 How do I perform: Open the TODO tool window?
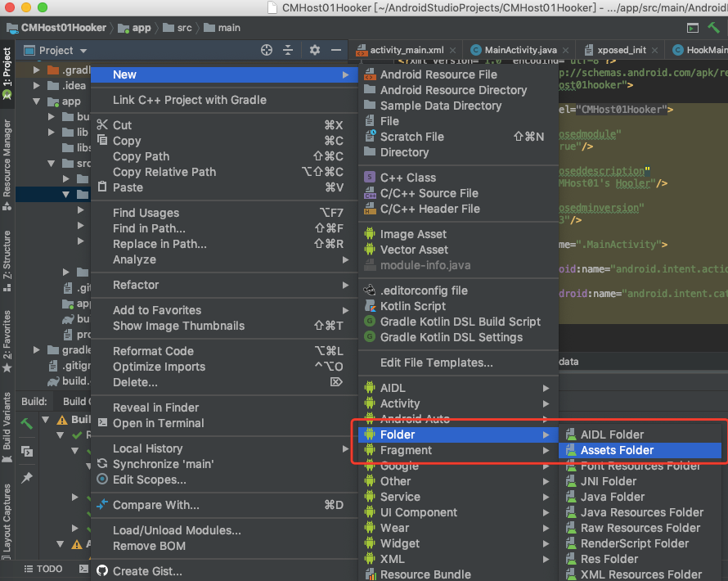pyautogui.click(x=43, y=569)
